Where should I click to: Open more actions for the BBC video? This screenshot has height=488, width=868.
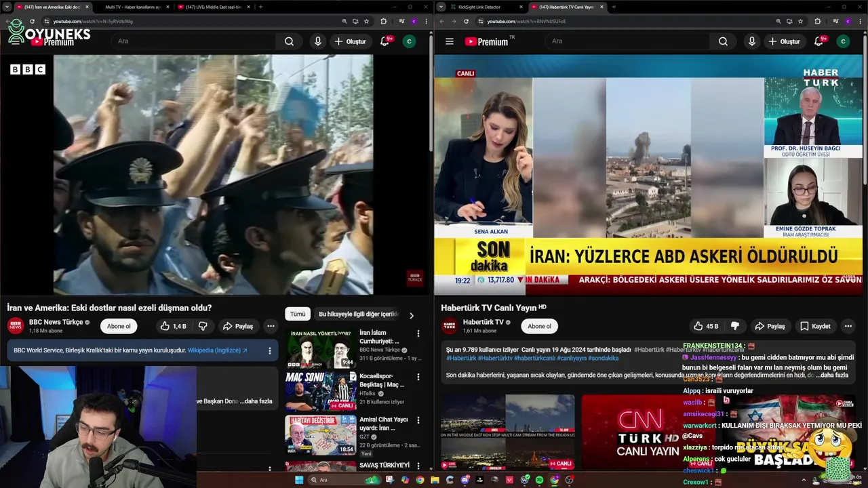tap(271, 326)
